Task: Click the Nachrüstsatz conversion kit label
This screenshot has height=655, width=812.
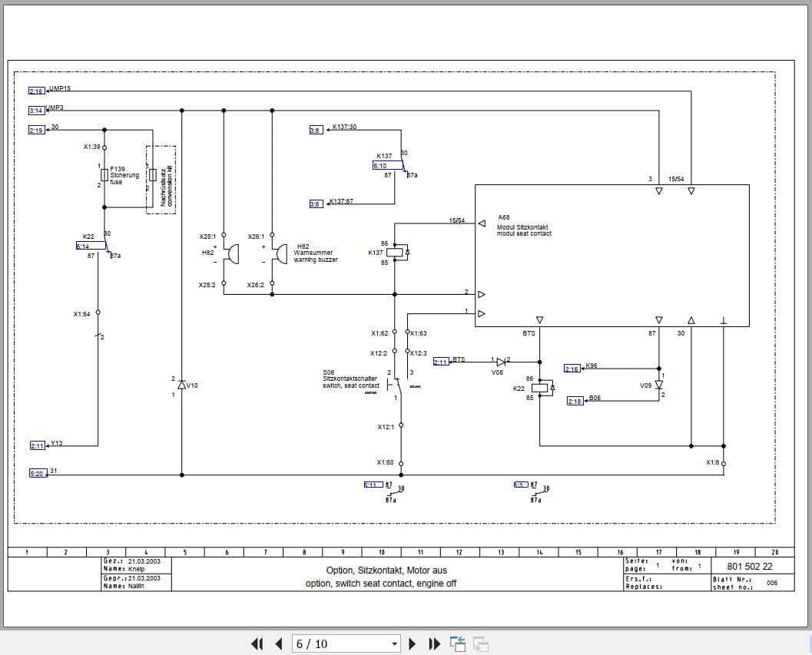Action: (166, 186)
